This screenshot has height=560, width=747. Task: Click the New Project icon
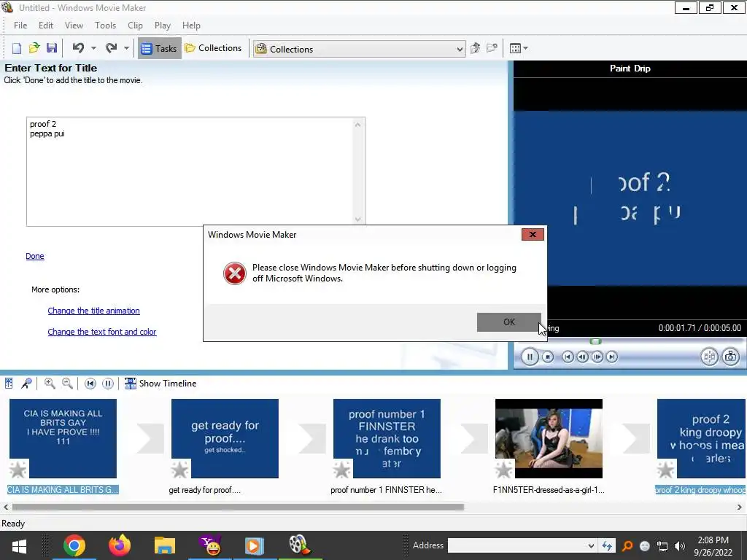(17, 48)
